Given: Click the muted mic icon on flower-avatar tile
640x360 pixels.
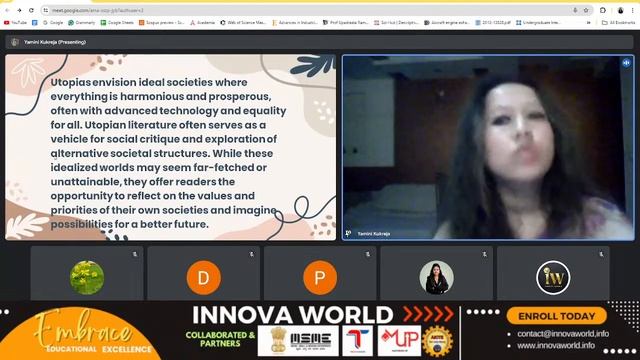Looking at the screenshot, I should click(135, 254).
